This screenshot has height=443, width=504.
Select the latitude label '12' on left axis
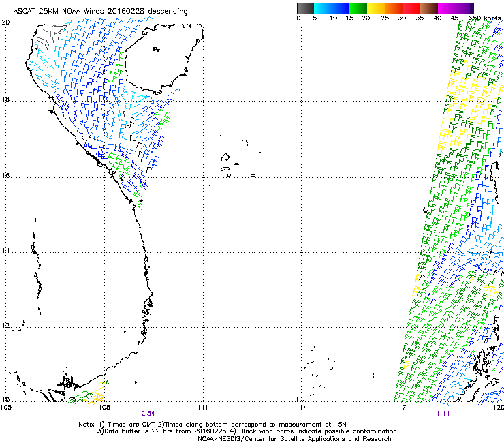tap(5, 326)
